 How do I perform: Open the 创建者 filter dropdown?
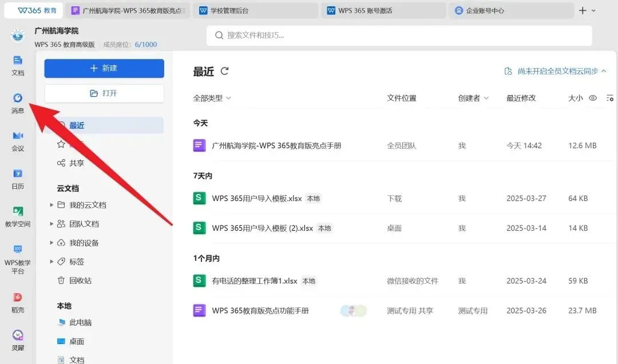473,98
